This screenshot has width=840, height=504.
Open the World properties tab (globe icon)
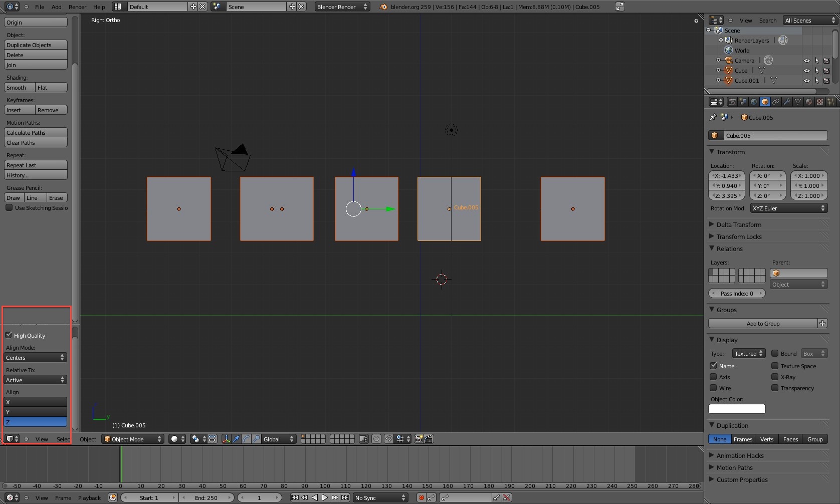[754, 102]
